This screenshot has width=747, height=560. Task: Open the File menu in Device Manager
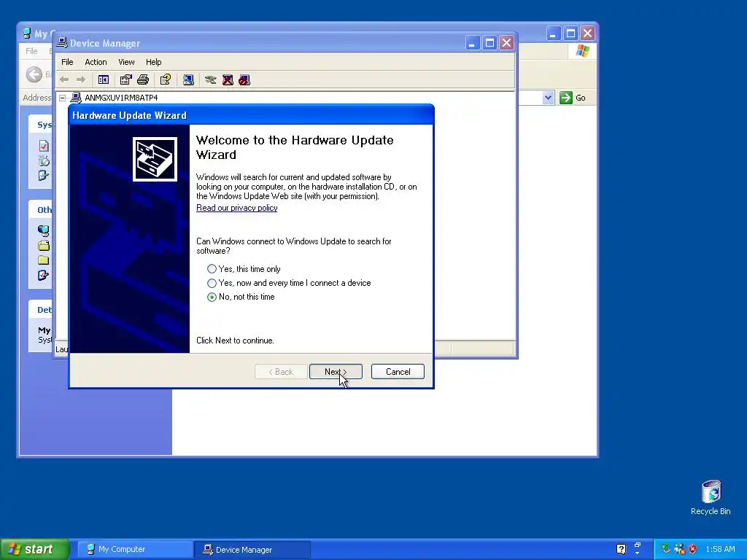(67, 62)
